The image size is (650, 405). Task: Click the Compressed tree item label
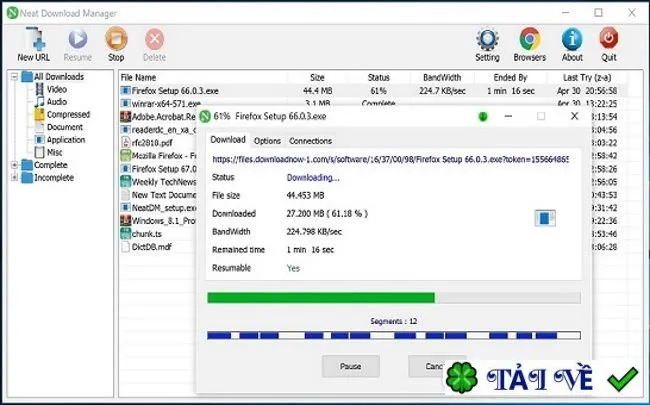pyautogui.click(x=68, y=114)
